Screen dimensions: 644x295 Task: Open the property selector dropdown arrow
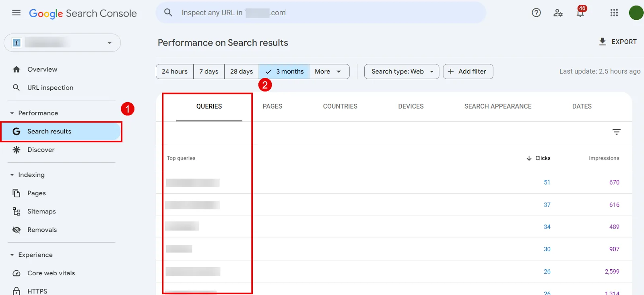tap(109, 43)
